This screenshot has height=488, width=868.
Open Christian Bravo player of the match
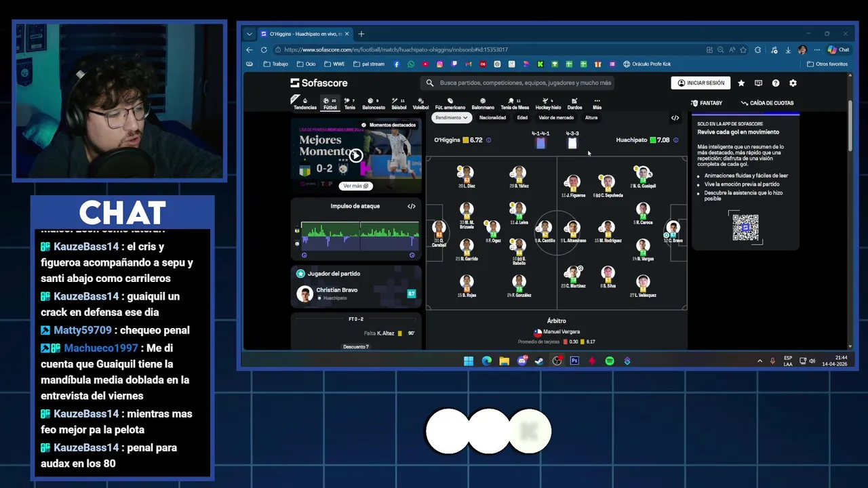[x=356, y=293]
